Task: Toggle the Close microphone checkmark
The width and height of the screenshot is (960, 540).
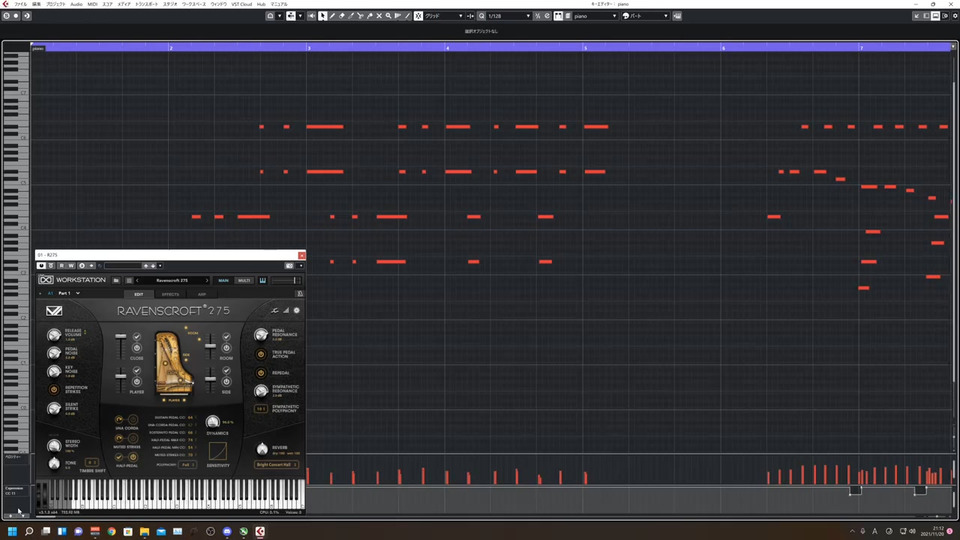Action: 137,337
